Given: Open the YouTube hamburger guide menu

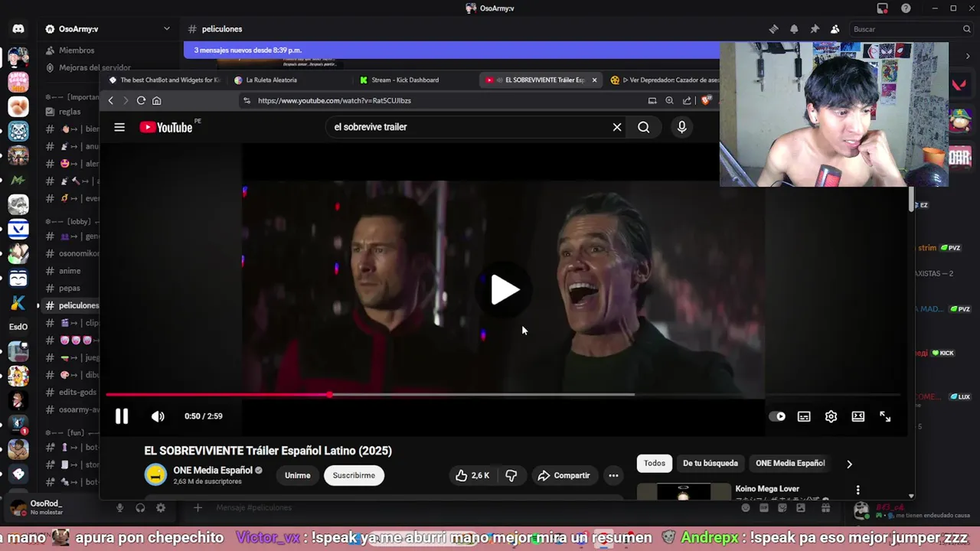Looking at the screenshot, I should click(x=119, y=127).
